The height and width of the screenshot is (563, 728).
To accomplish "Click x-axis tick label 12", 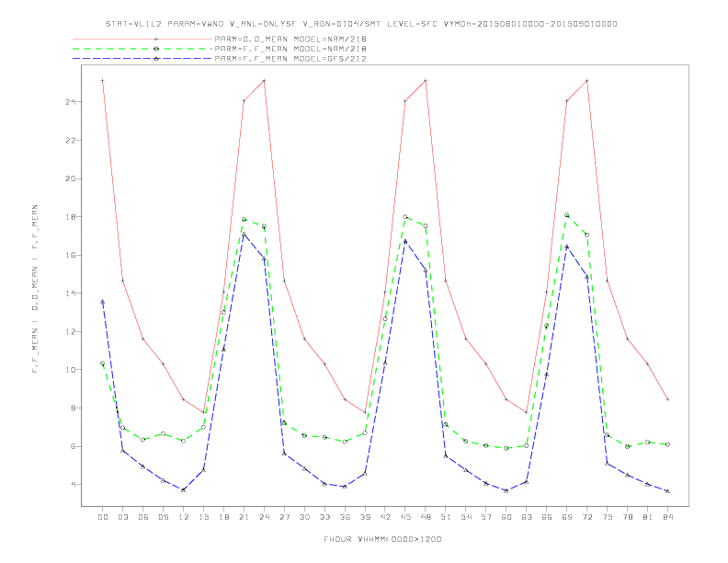I will point(184,517).
